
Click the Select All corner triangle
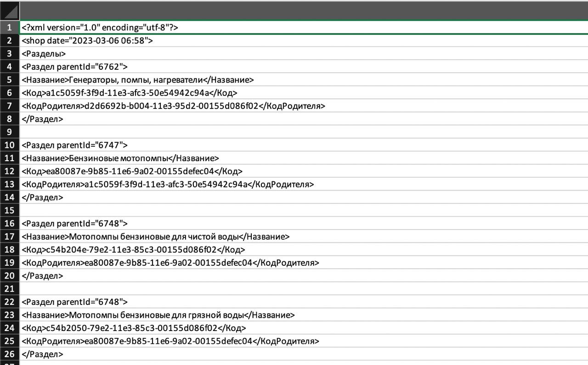[x=10, y=10]
